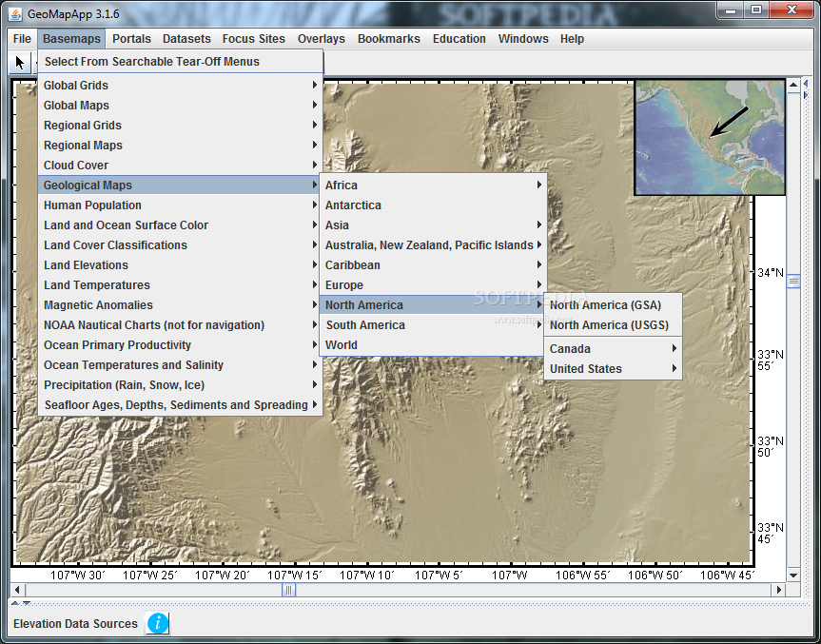The width and height of the screenshot is (821, 644).
Task: Click the vertical scrollbar down arrow
Action: [x=793, y=575]
